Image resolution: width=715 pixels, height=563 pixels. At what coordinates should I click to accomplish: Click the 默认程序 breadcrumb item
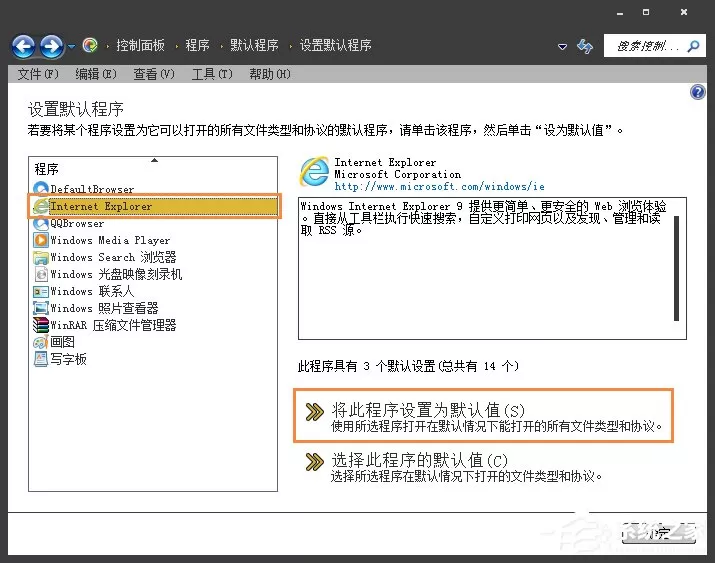254,45
